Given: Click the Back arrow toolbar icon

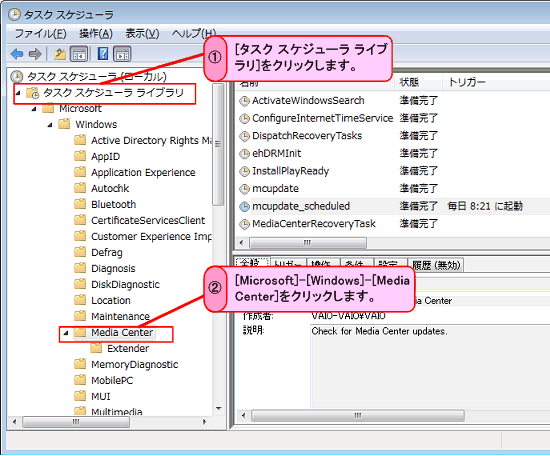Looking at the screenshot, I should point(17,54).
